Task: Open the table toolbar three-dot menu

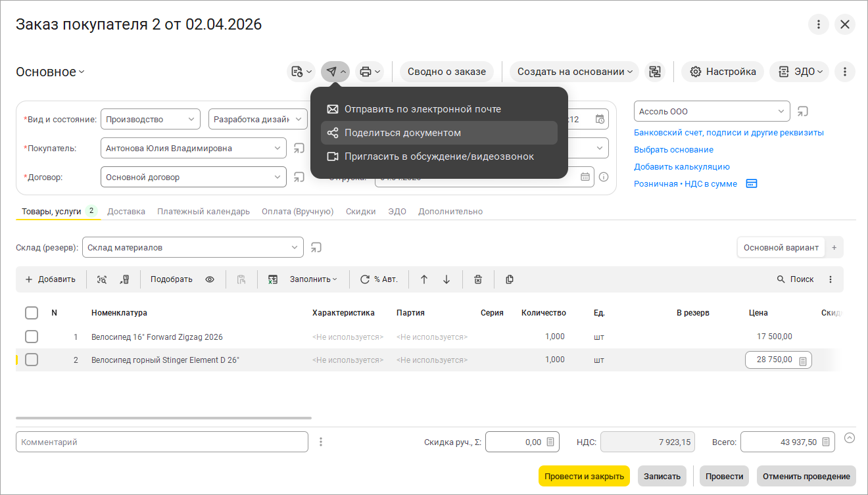Action: coord(831,279)
